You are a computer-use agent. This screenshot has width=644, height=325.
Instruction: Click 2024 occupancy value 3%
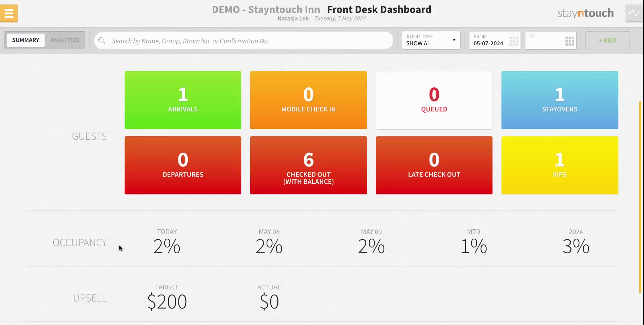point(576,246)
